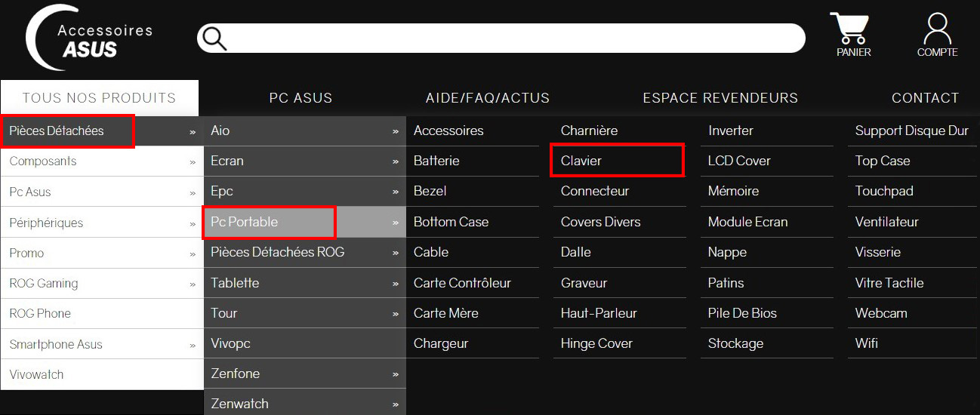980x415 pixels.
Task: Choose Webcam part category
Action: pos(881,313)
